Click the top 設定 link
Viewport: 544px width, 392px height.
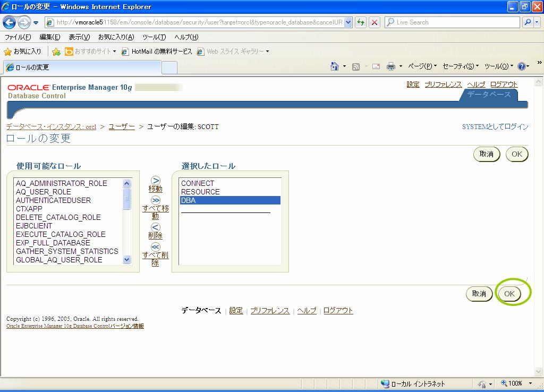coord(413,84)
